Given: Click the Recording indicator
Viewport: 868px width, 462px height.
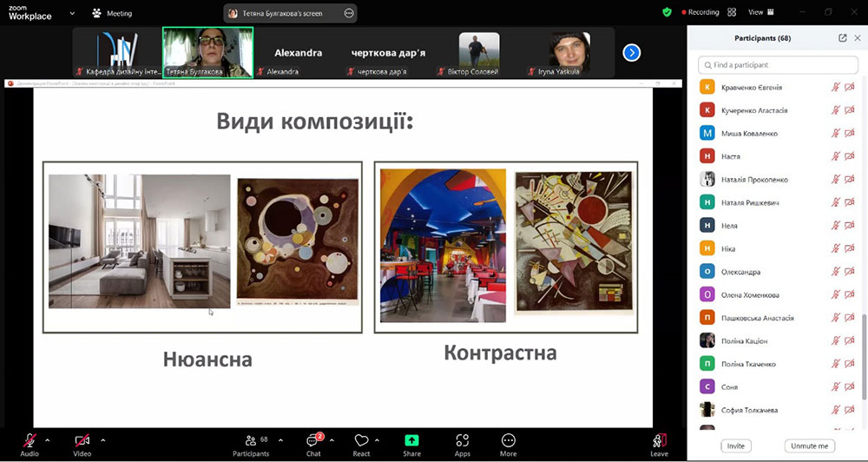Looking at the screenshot, I should [x=700, y=12].
